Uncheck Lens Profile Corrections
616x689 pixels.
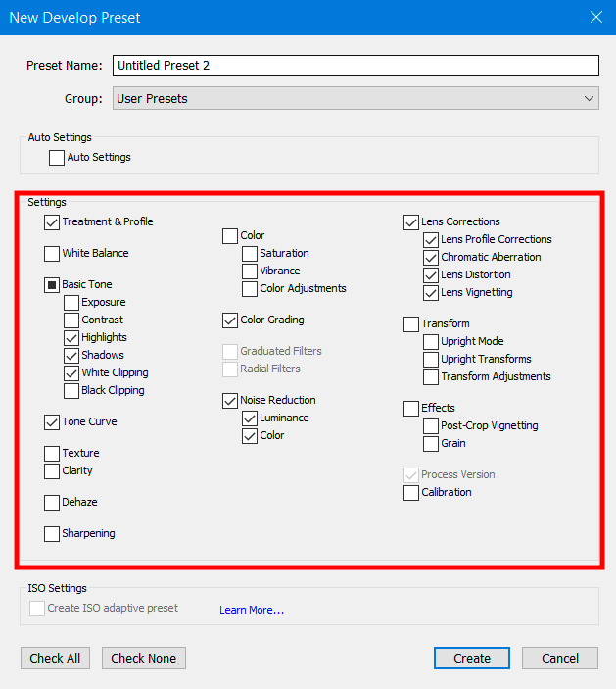tap(431, 240)
